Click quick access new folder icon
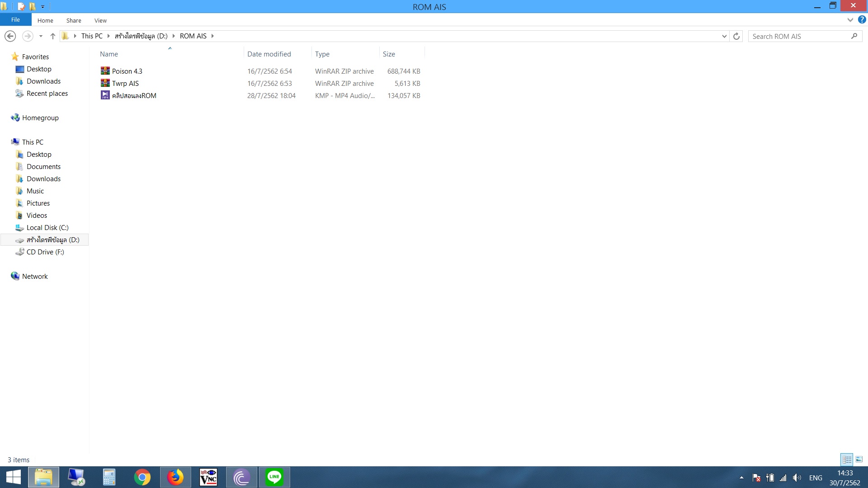868x488 pixels. click(x=33, y=6)
